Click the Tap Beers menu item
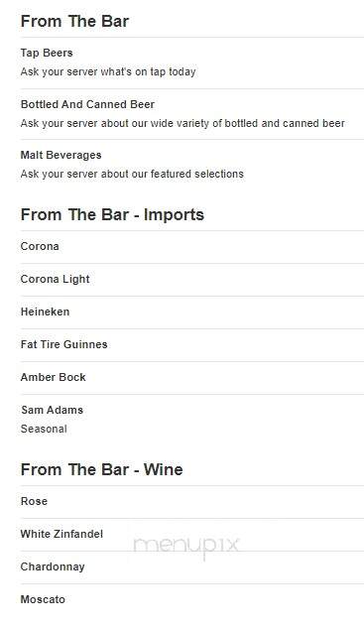The width and height of the screenshot is (364, 627). (47, 53)
